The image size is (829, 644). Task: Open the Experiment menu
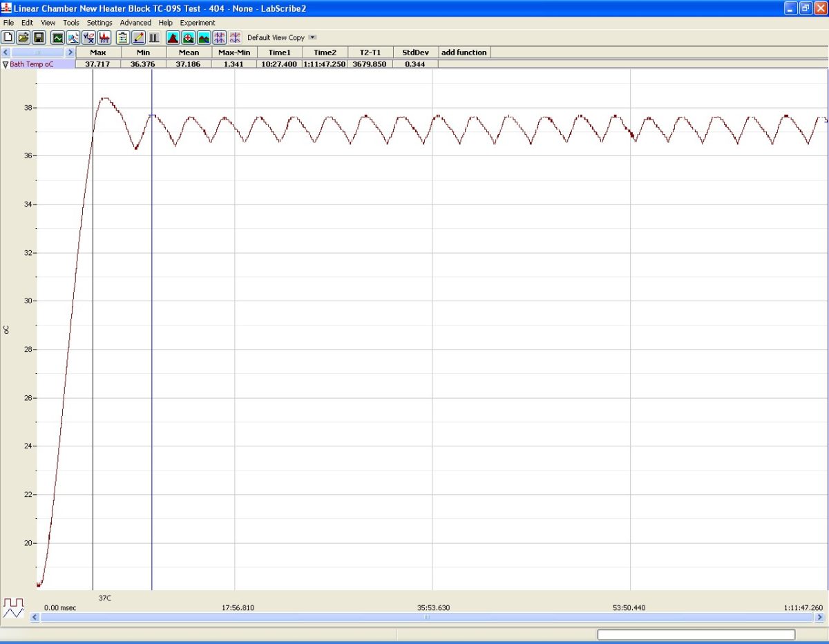[198, 23]
